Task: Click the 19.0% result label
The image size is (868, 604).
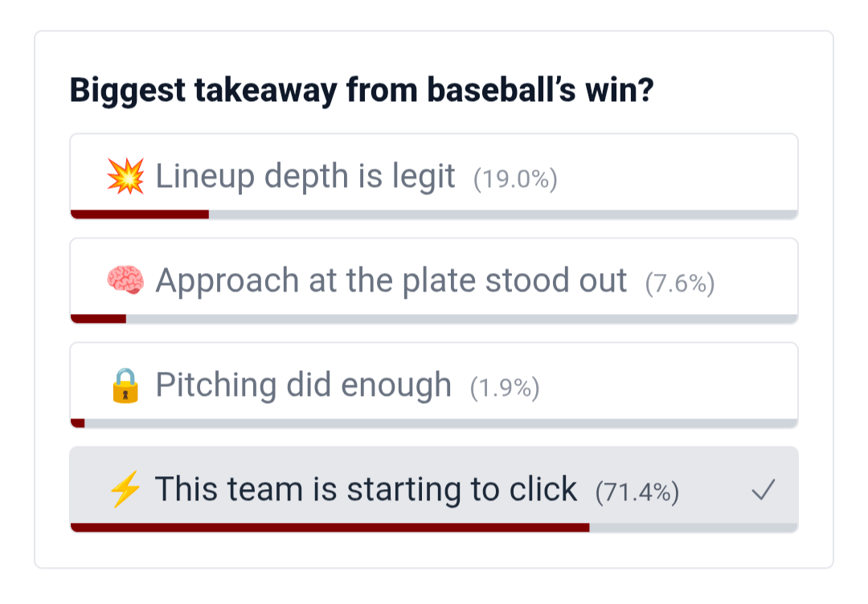Action: tap(515, 179)
